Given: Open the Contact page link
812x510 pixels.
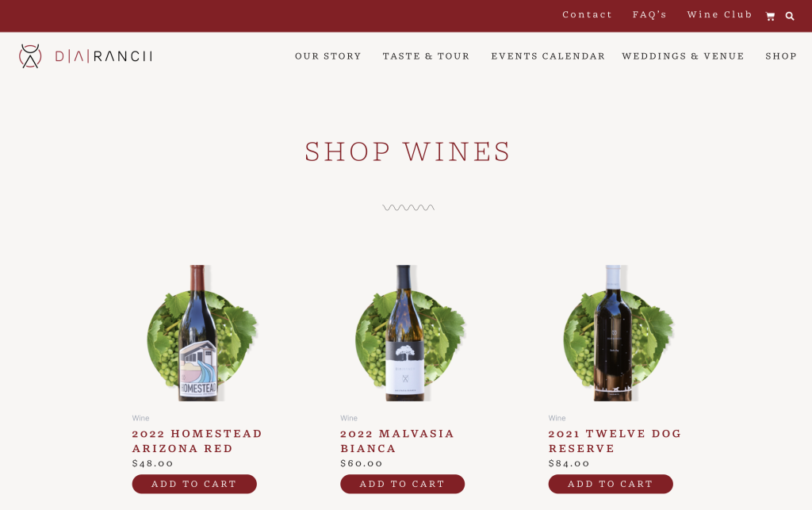Looking at the screenshot, I should (x=588, y=14).
